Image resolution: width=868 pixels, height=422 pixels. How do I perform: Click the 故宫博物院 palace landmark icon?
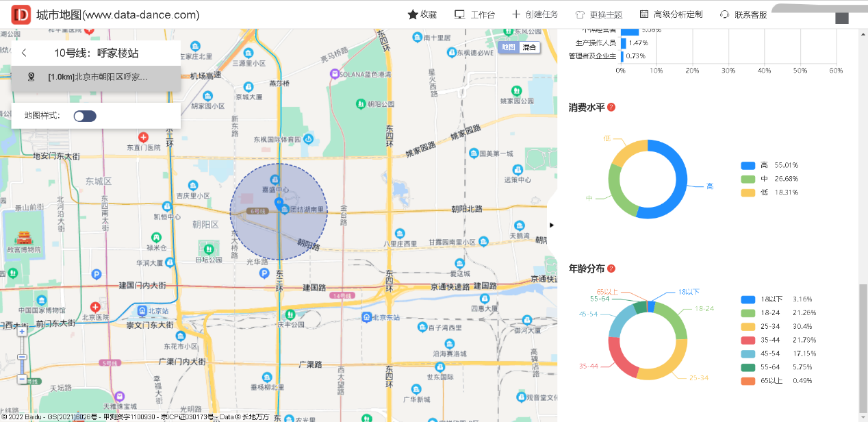24,238
